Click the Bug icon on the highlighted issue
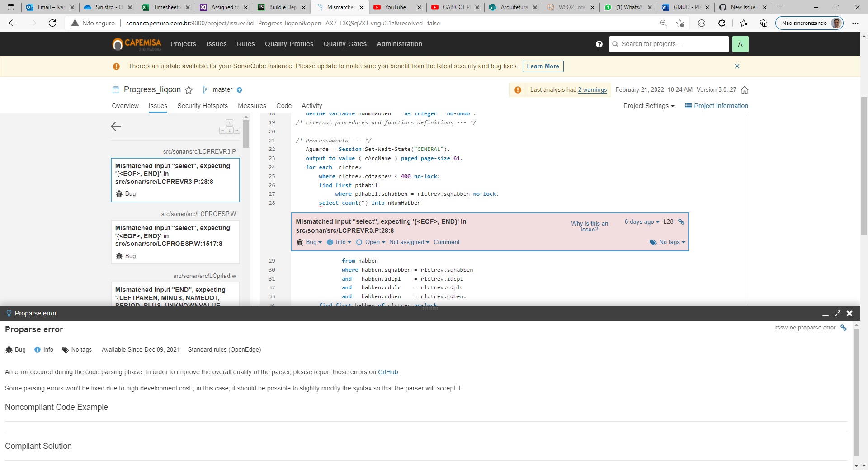Viewport: 868px width, 470px height. tap(300, 242)
